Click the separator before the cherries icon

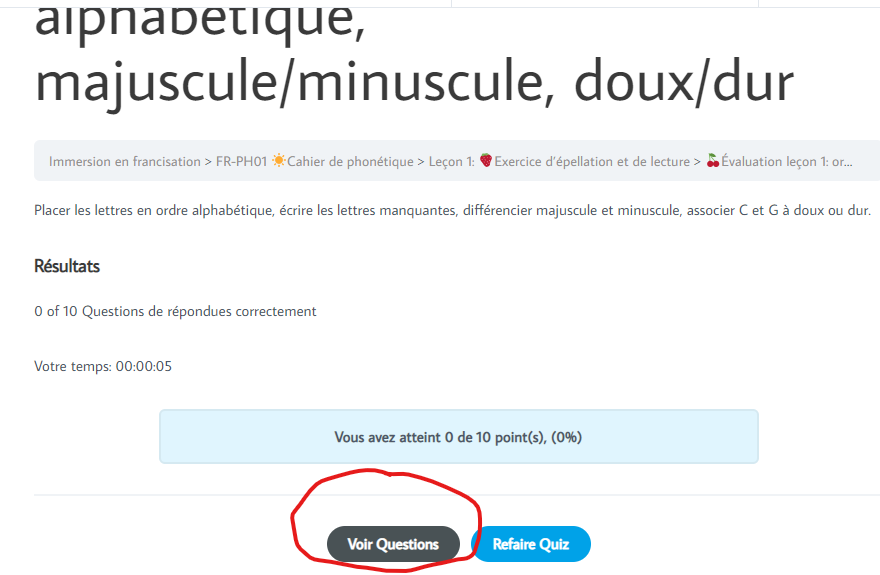point(698,162)
